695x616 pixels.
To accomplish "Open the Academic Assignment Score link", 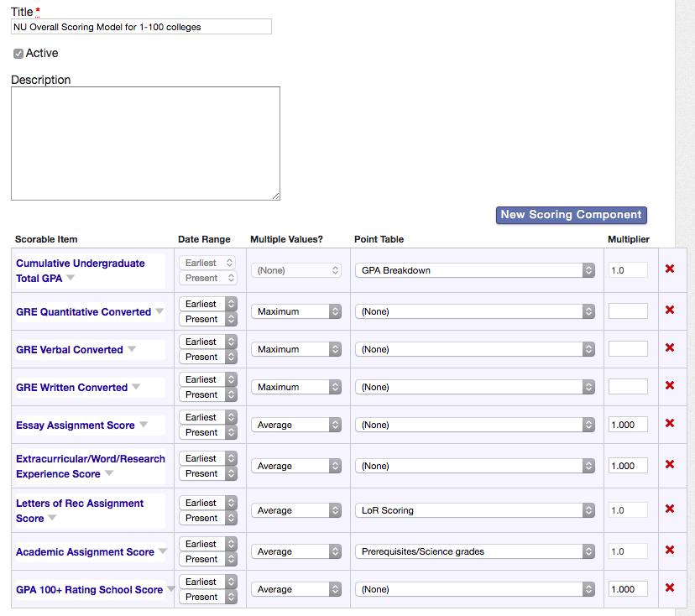I will point(85,552).
